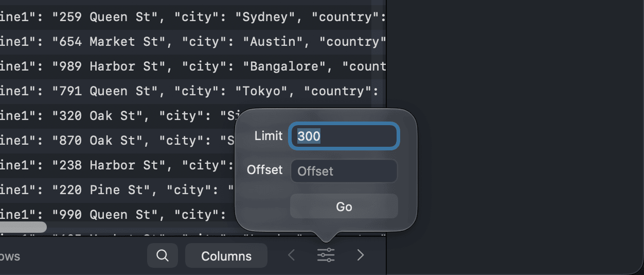Select the row with "989 Harbor St"
Viewport: 644px width, 275px height.
(193, 66)
